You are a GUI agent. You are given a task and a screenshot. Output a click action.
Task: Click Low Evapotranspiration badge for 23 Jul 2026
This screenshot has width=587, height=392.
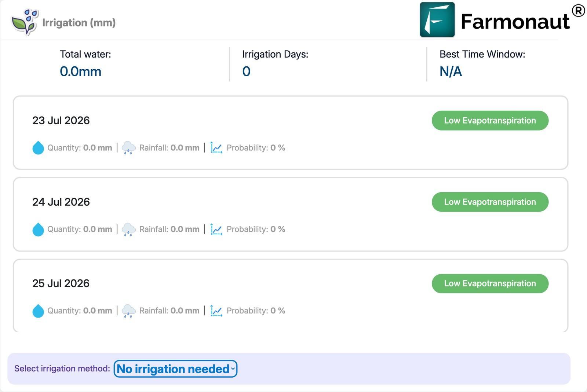[x=490, y=121]
